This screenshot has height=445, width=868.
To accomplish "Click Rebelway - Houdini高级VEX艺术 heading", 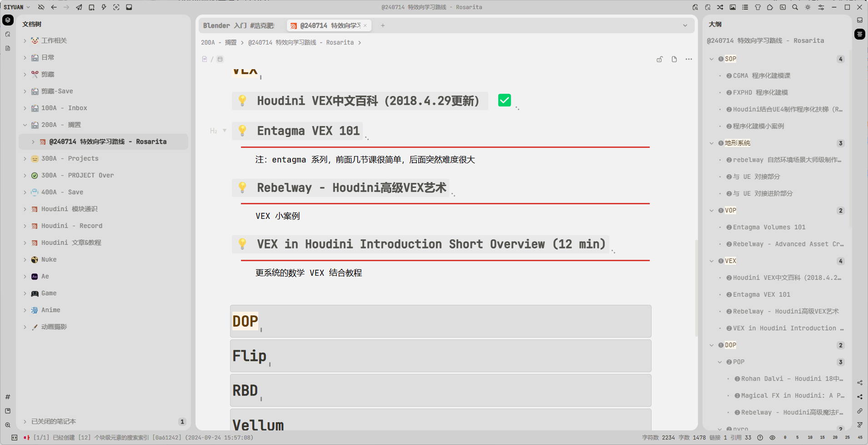I will pyautogui.click(x=351, y=187).
